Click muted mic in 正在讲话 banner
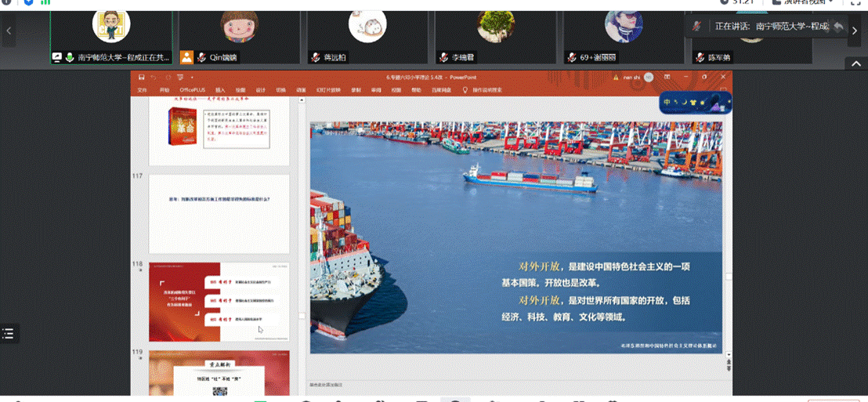The image size is (868, 402). [x=698, y=26]
